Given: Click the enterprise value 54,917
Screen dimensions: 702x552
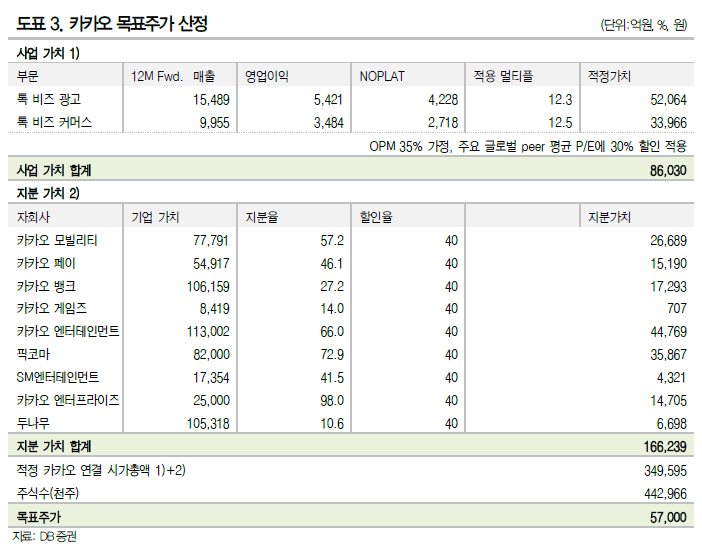Looking at the screenshot, I should (x=211, y=264).
